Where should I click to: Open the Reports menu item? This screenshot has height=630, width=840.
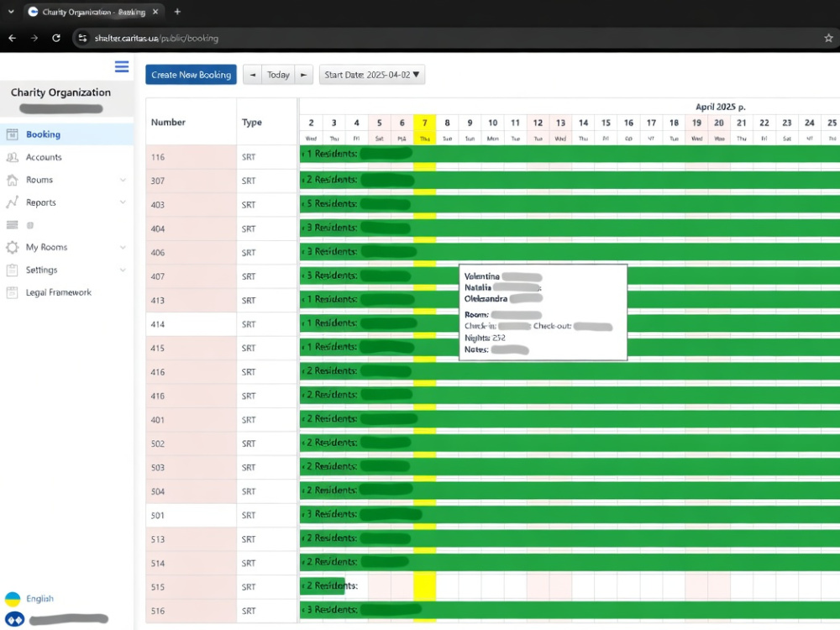66,202
